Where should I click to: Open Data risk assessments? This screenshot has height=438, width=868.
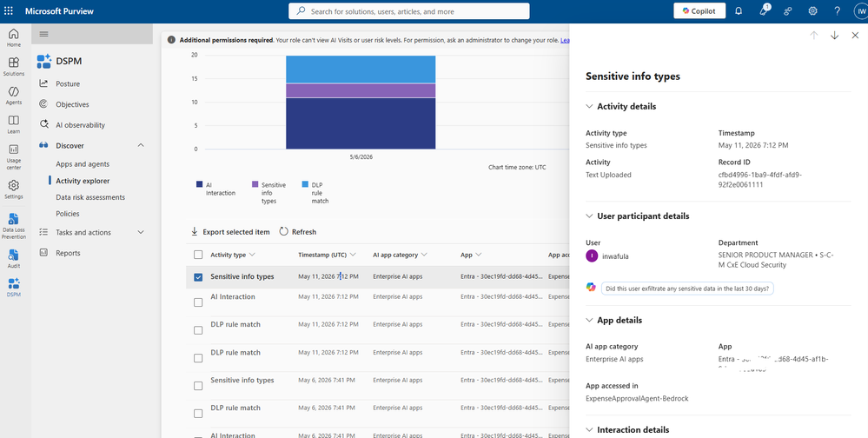[x=92, y=197]
